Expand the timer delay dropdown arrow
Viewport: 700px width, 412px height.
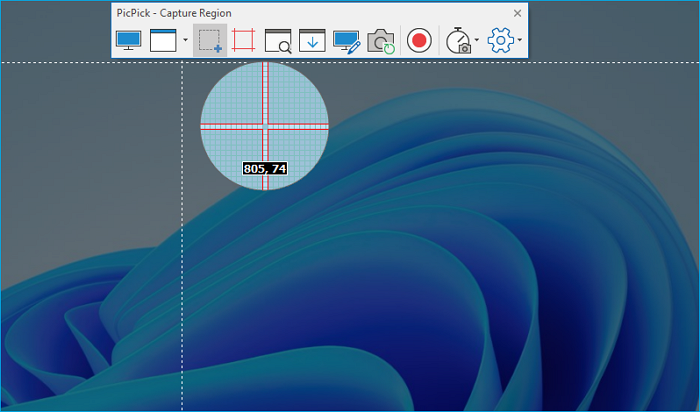point(476,40)
